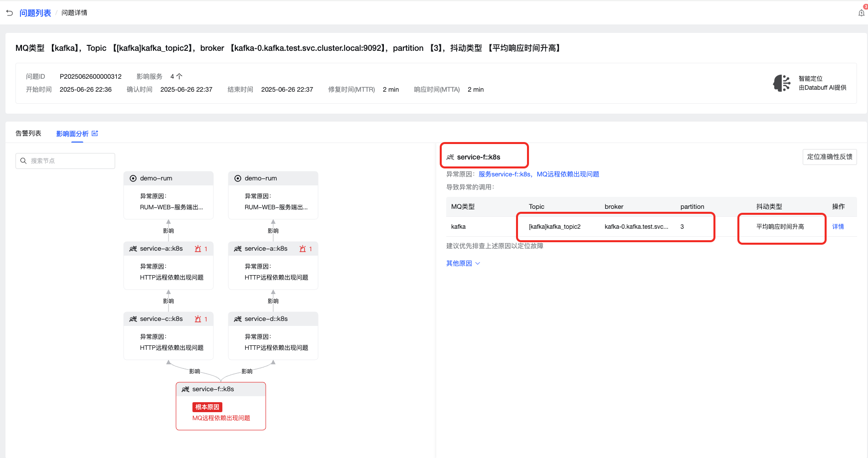The width and height of the screenshot is (868, 458).
Task: Open the external-link icon beside 影响面分析
Action: coord(95,134)
